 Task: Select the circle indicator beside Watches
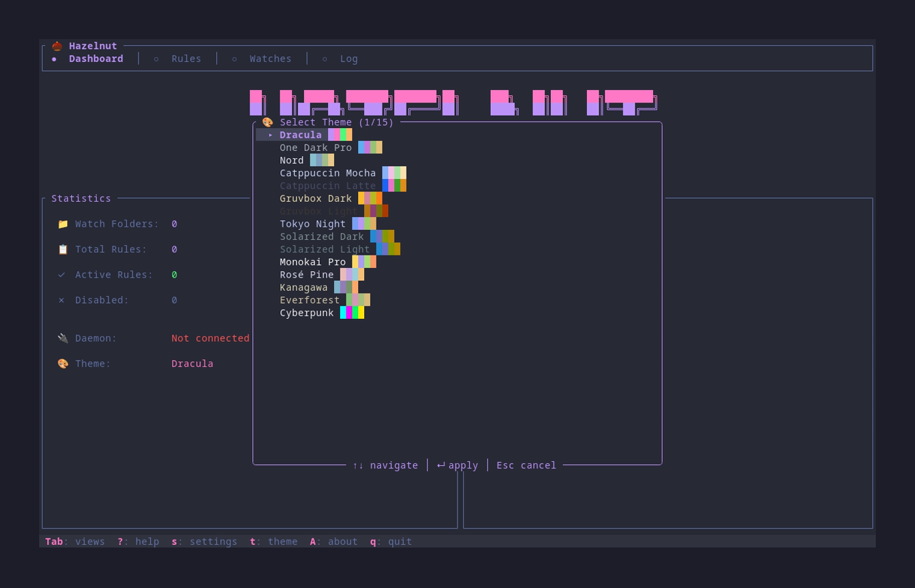click(234, 59)
